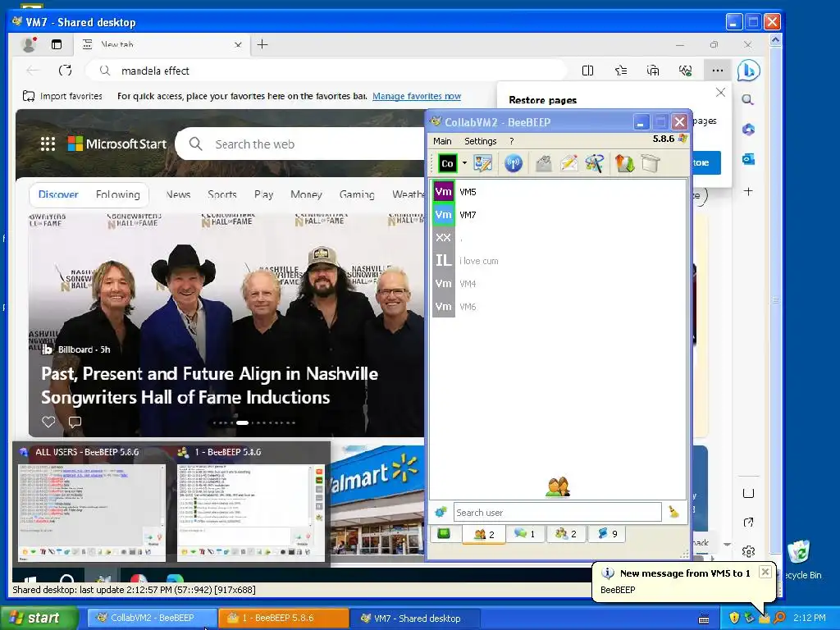
Task: Click the orange magnifier tray icon
Action: [x=779, y=618]
